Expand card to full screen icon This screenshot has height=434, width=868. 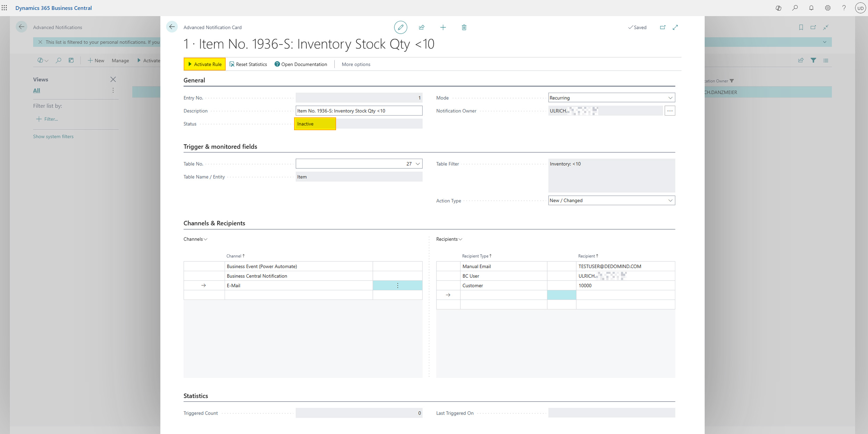(x=675, y=27)
